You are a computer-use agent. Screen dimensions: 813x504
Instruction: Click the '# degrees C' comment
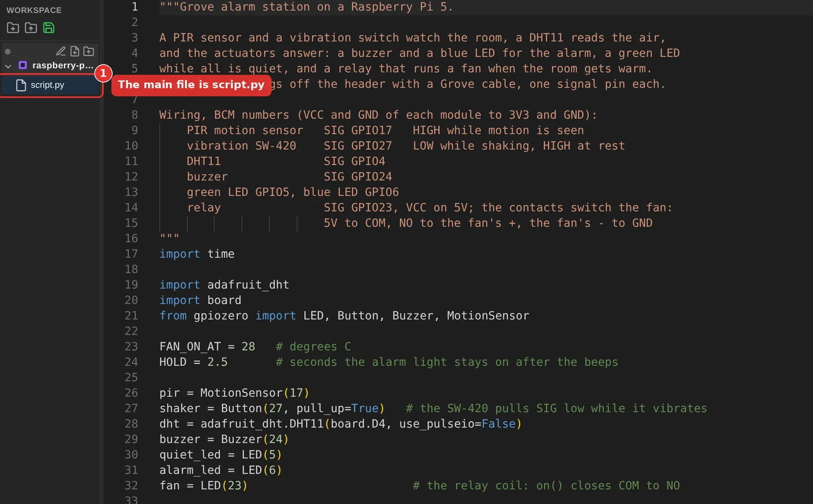pyautogui.click(x=313, y=346)
